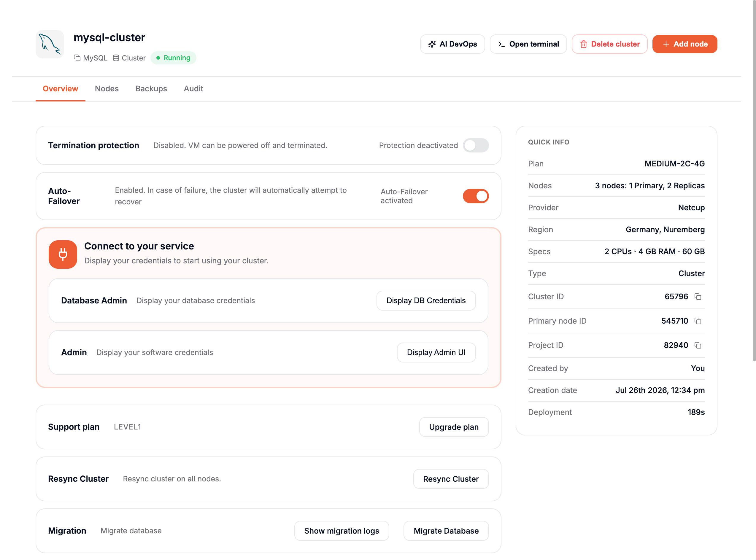Image resolution: width=756 pixels, height=560 pixels.
Task: Enable Termination protection toggle
Action: pos(476,145)
